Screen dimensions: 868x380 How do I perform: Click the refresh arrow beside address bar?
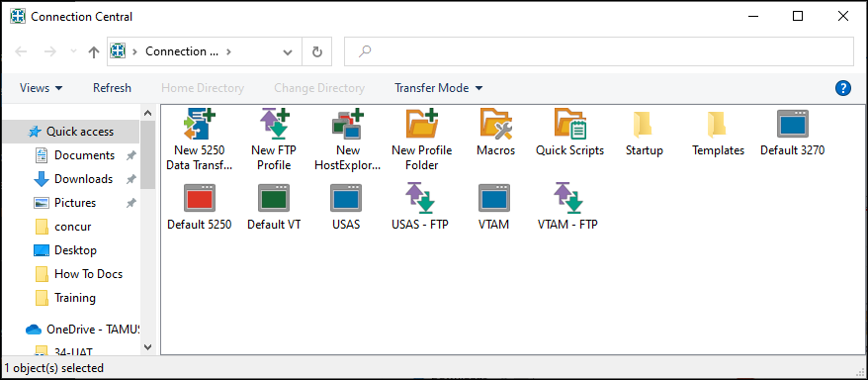(317, 52)
